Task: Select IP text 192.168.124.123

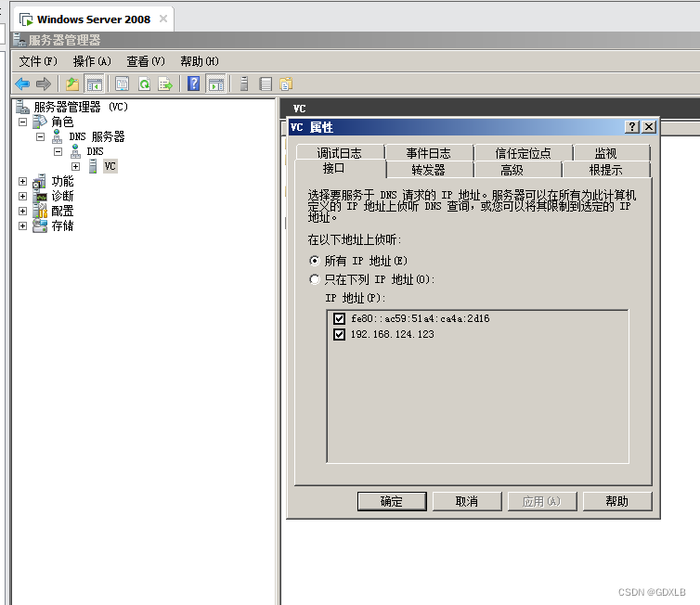Action: point(393,334)
